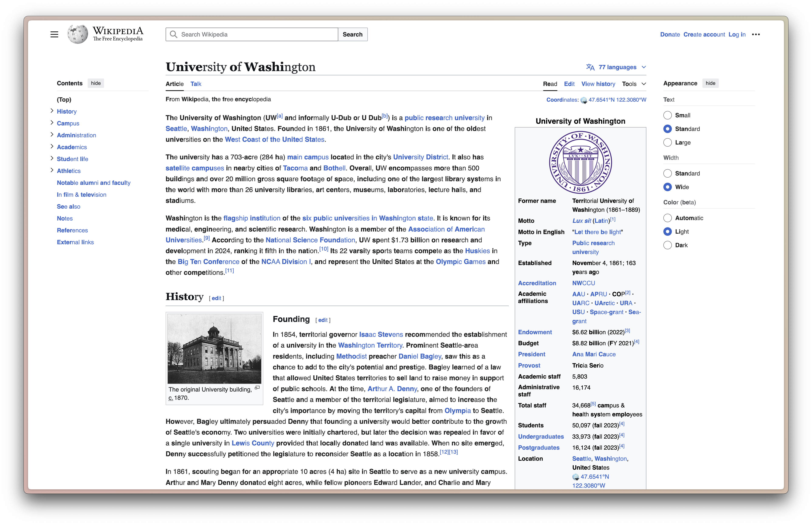Viewport: 812px width, 525px height.
Task: Open the Big Ten Conference link
Action: click(208, 262)
